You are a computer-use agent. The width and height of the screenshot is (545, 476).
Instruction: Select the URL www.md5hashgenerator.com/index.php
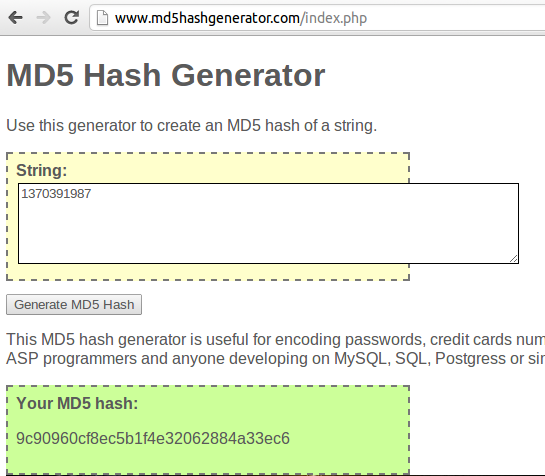click(241, 18)
